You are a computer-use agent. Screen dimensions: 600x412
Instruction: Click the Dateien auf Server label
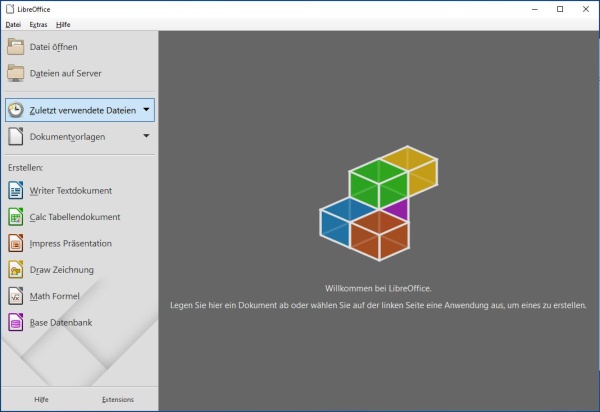(65, 73)
